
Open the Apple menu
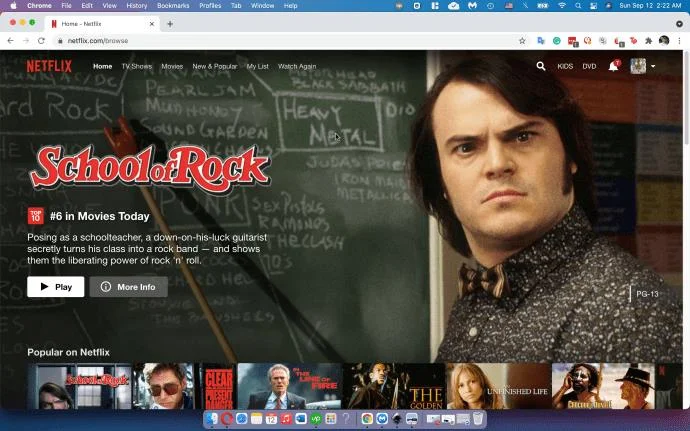click(x=13, y=6)
